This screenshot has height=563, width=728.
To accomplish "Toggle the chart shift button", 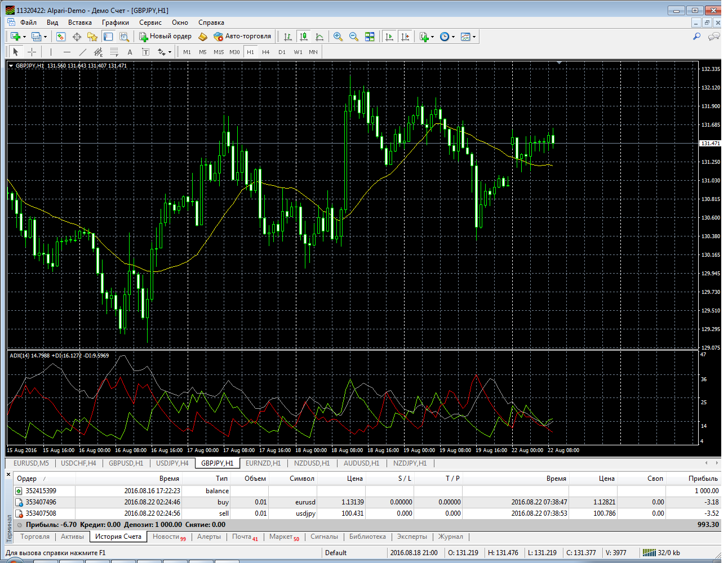I will 405,37.
